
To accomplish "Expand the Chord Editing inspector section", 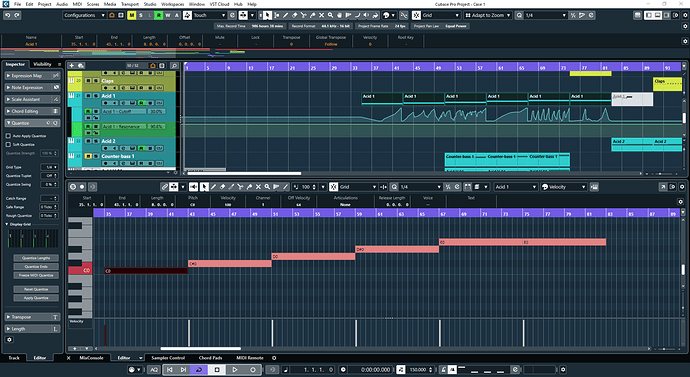I will coord(32,111).
